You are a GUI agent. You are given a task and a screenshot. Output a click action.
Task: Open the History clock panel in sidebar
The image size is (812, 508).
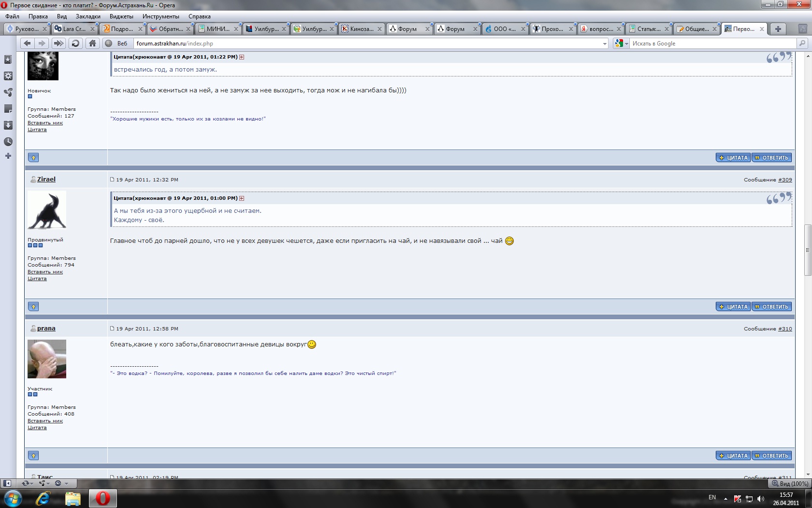pos(8,142)
